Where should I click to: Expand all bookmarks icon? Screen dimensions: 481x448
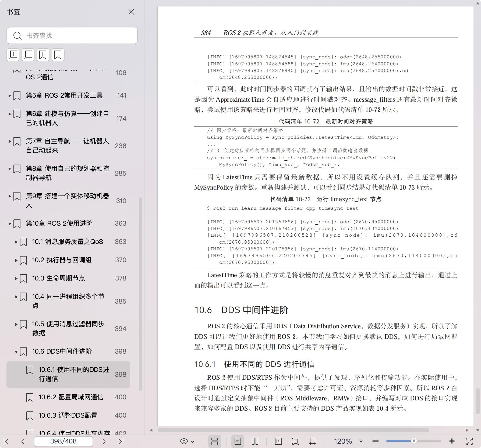pos(13,55)
